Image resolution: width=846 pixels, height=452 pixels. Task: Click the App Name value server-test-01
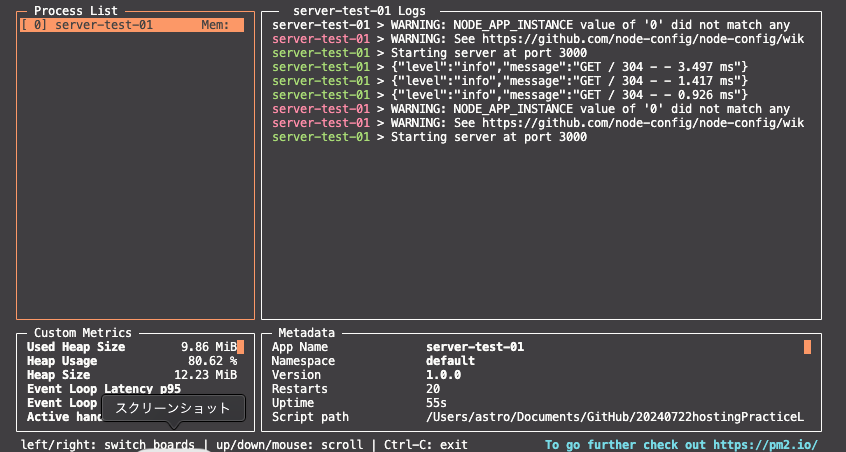(x=475, y=347)
